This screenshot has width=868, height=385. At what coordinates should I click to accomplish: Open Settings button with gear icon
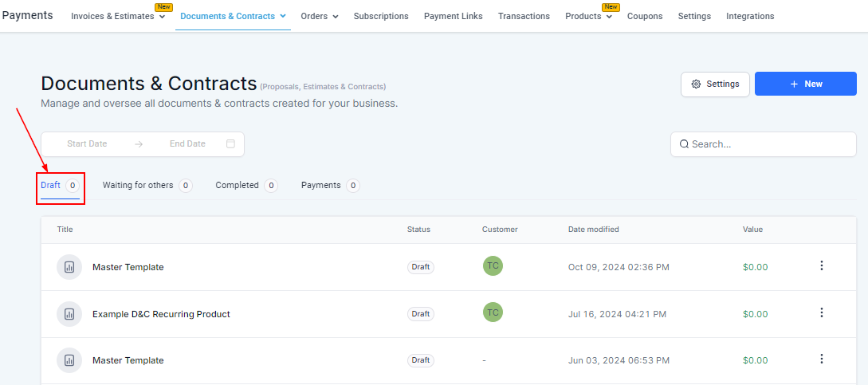coord(715,84)
